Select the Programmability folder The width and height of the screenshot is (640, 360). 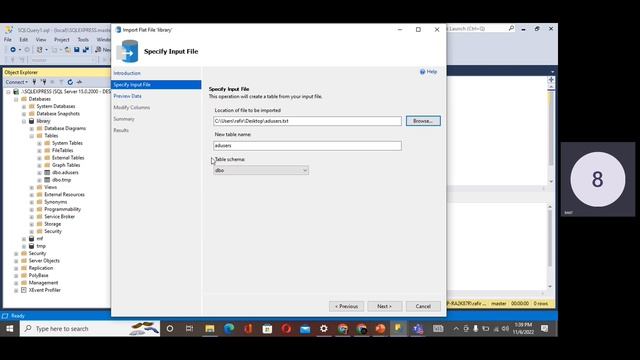coord(62,209)
